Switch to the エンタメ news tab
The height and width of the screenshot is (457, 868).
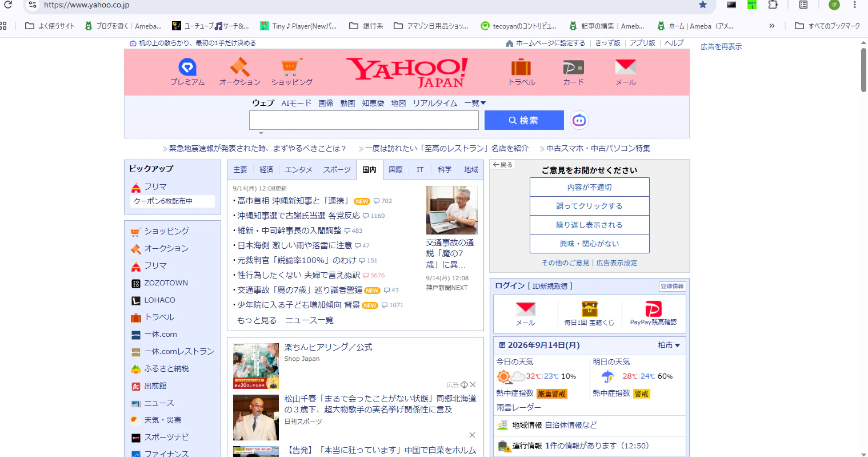[x=299, y=170]
